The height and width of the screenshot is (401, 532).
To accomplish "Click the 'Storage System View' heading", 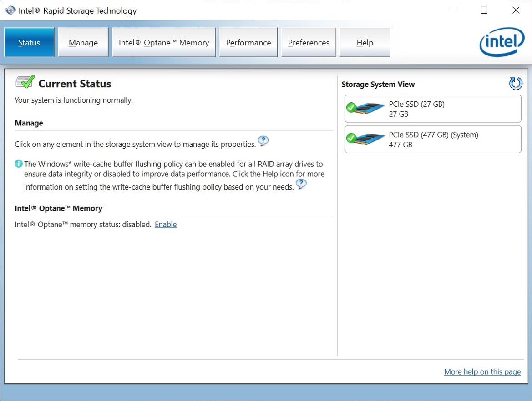I will coord(378,85).
